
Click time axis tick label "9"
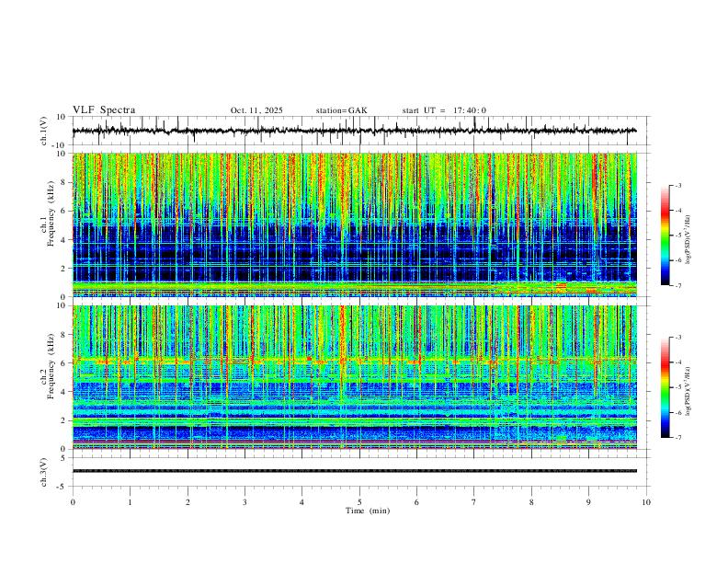(x=588, y=502)
